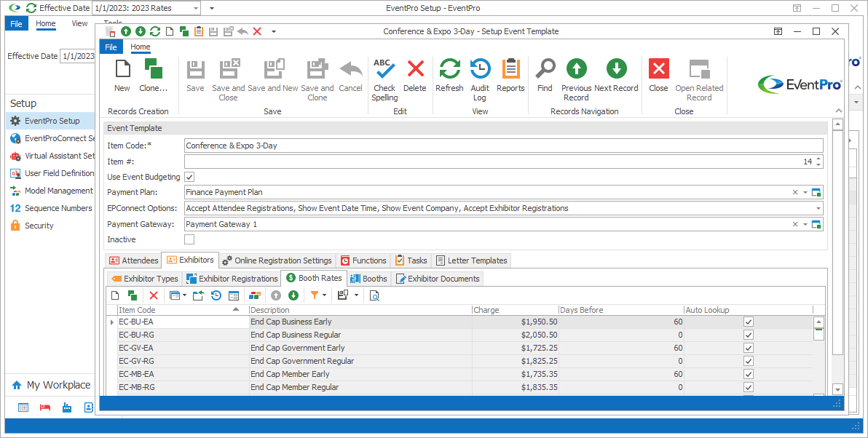The height and width of the screenshot is (438, 868).
Task: Toggle the Inactive checkbox
Action: click(x=189, y=239)
